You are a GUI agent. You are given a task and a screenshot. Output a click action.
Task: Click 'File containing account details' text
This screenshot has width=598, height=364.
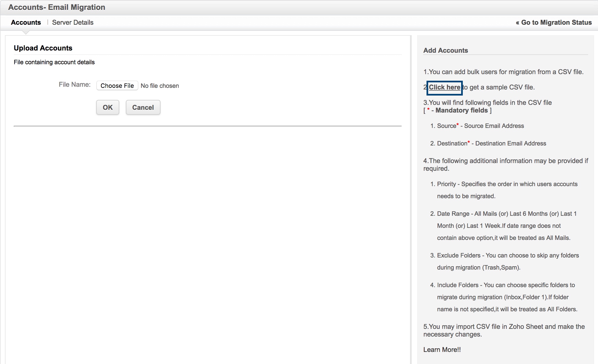tap(54, 62)
